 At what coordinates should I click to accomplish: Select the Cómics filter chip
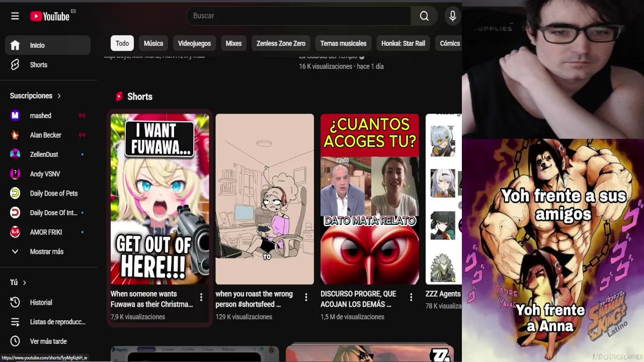click(450, 43)
